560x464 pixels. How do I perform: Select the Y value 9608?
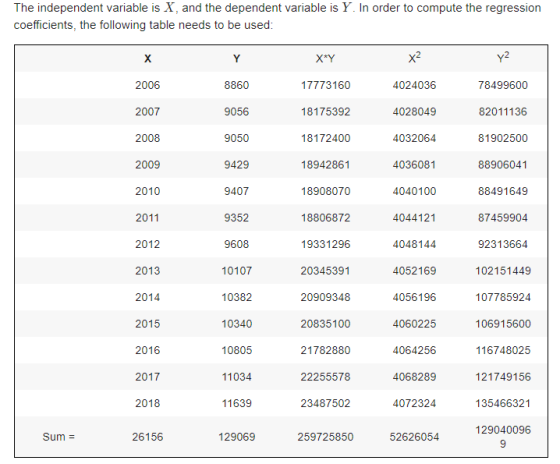[236, 244]
